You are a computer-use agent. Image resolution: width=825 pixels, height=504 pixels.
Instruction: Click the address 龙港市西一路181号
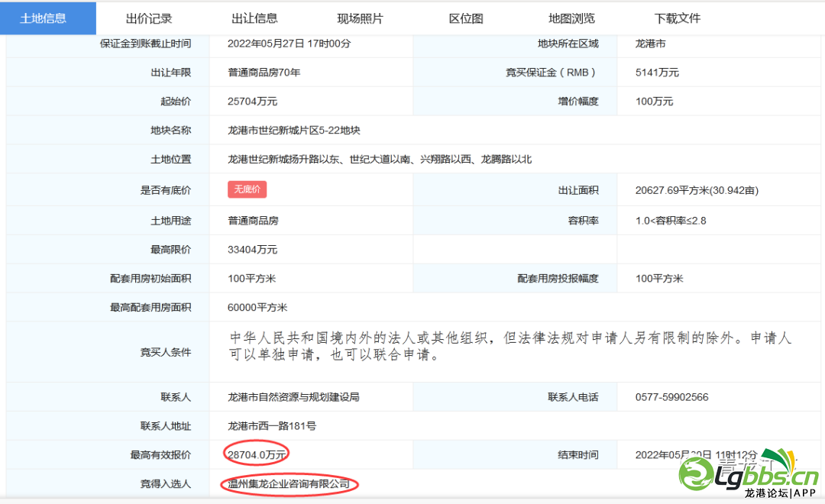click(x=272, y=426)
